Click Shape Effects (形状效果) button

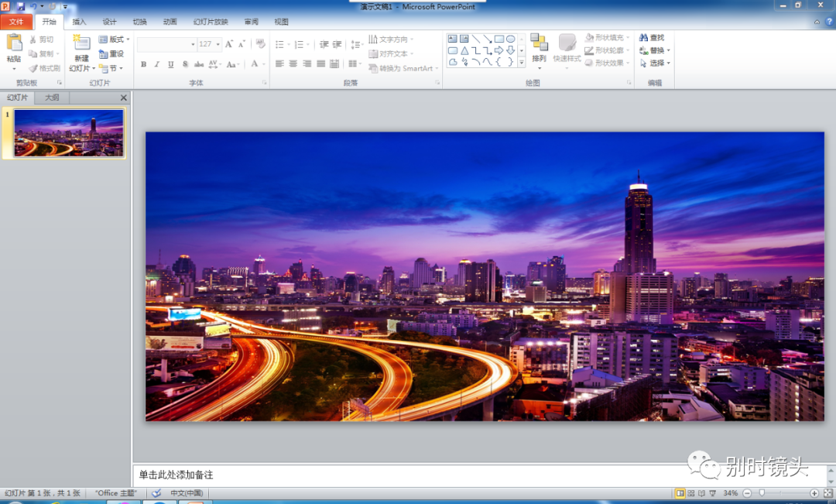tap(608, 63)
